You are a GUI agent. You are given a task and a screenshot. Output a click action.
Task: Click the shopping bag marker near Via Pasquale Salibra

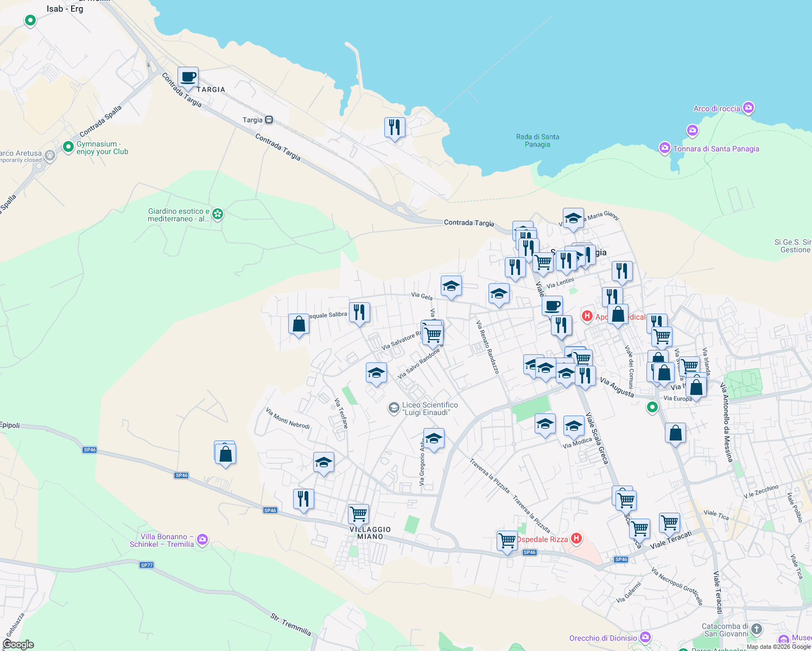[x=298, y=324]
